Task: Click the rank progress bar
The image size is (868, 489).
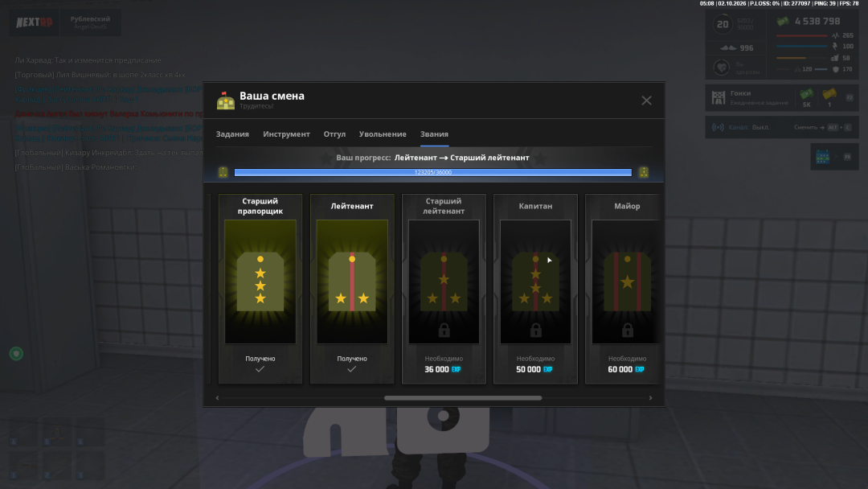Action: (x=433, y=172)
